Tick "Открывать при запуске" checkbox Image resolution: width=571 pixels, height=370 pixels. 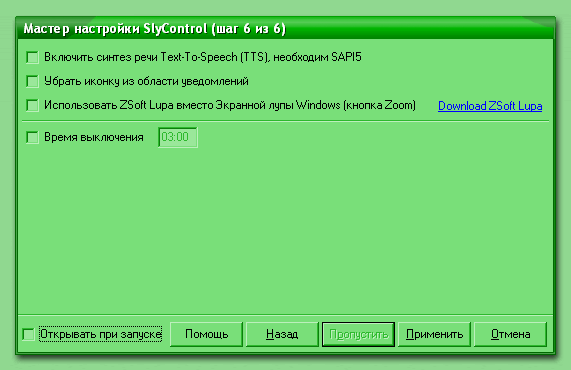28,334
